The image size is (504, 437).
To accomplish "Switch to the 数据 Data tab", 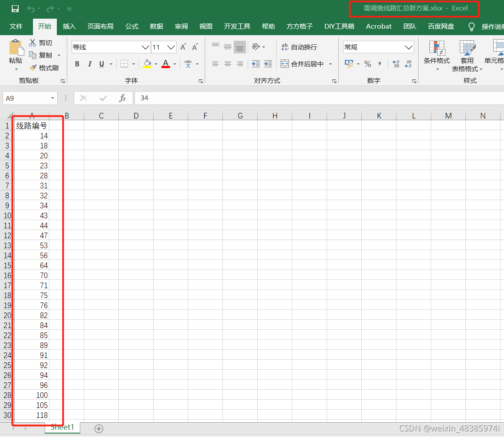I will pyautogui.click(x=157, y=26).
